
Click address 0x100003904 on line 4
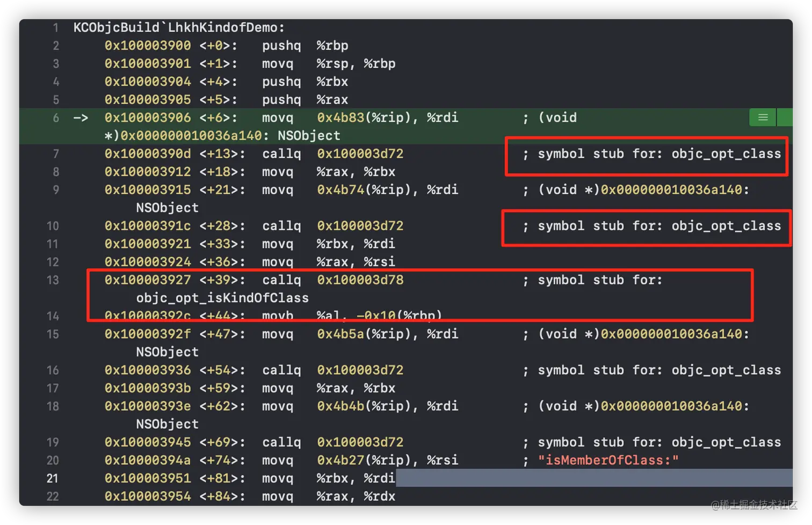tap(148, 82)
